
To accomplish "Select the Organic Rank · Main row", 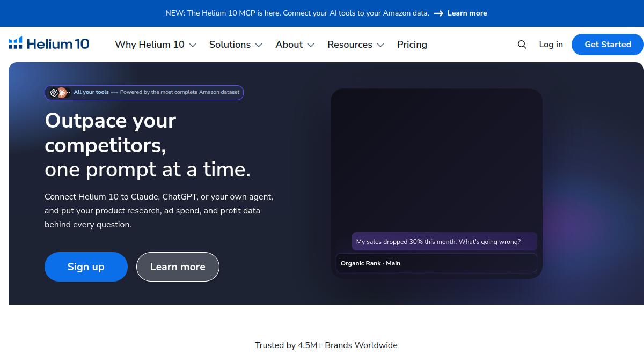I will 436,263.
